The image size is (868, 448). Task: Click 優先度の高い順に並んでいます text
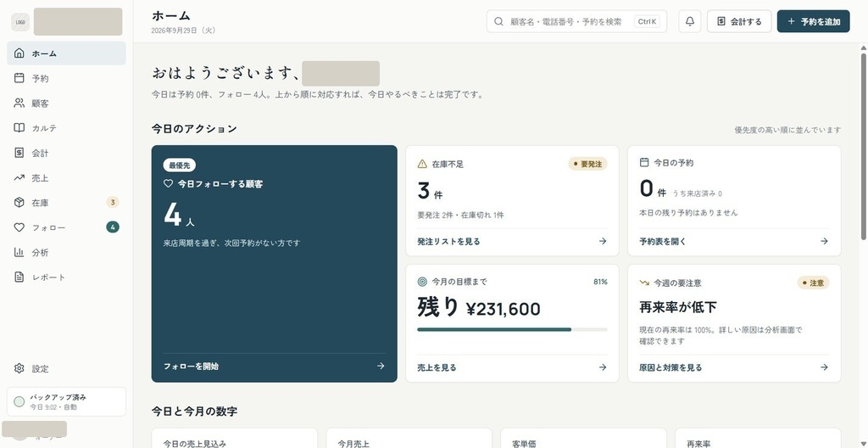(x=787, y=131)
